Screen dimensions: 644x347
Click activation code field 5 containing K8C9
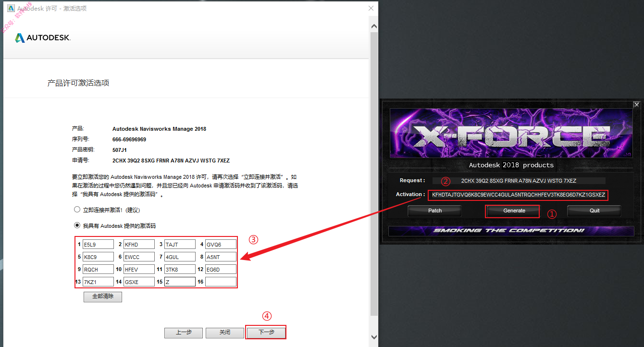click(x=98, y=257)
